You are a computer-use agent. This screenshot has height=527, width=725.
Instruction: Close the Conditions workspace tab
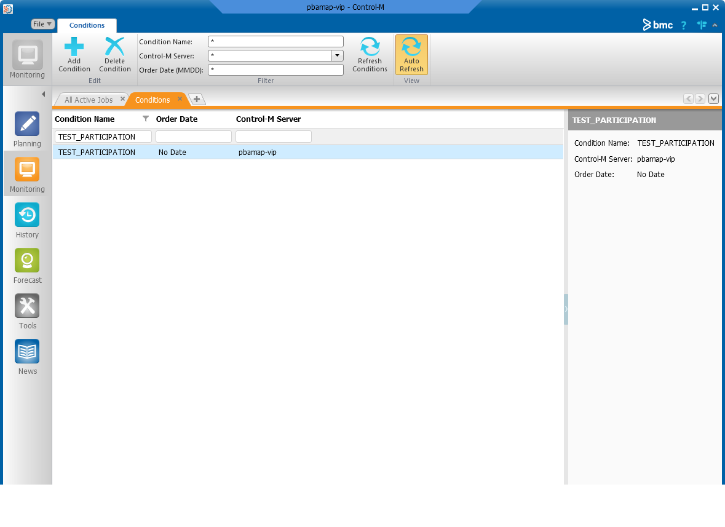pos(180,99)
